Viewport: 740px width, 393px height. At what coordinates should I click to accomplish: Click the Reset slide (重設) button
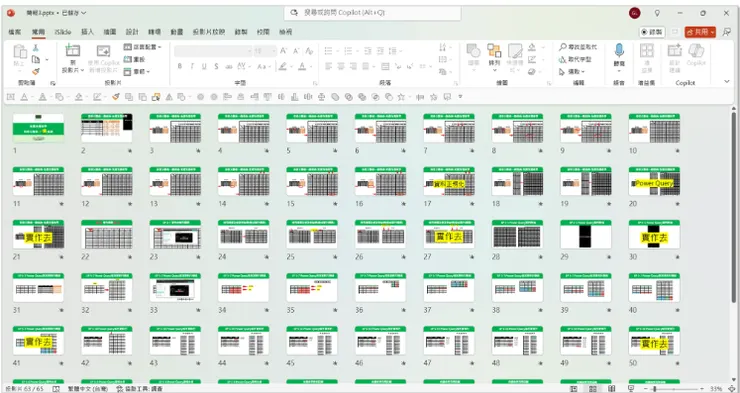pos(135,59)
